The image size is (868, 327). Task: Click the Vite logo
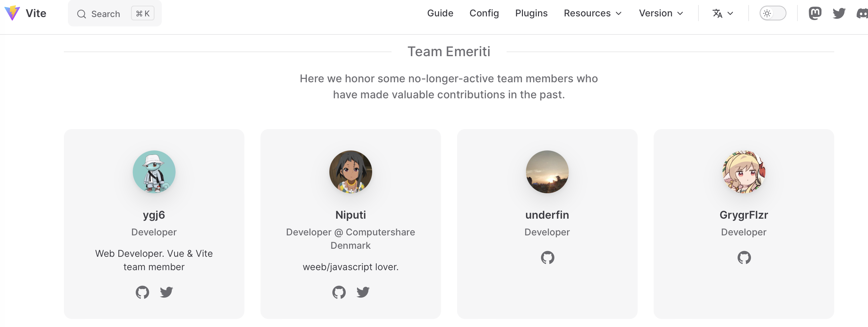[x=12, y=13]
